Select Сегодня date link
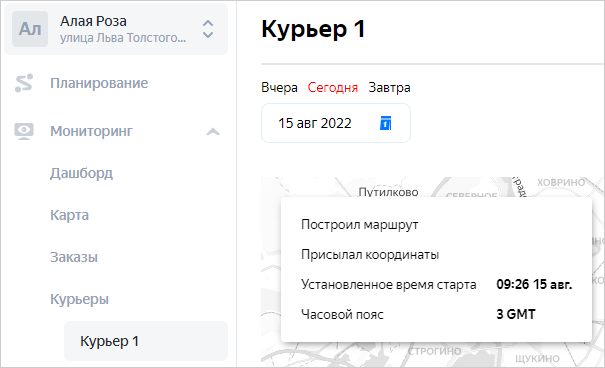Viewport: 605px width, 368px height. click(333, 88)
